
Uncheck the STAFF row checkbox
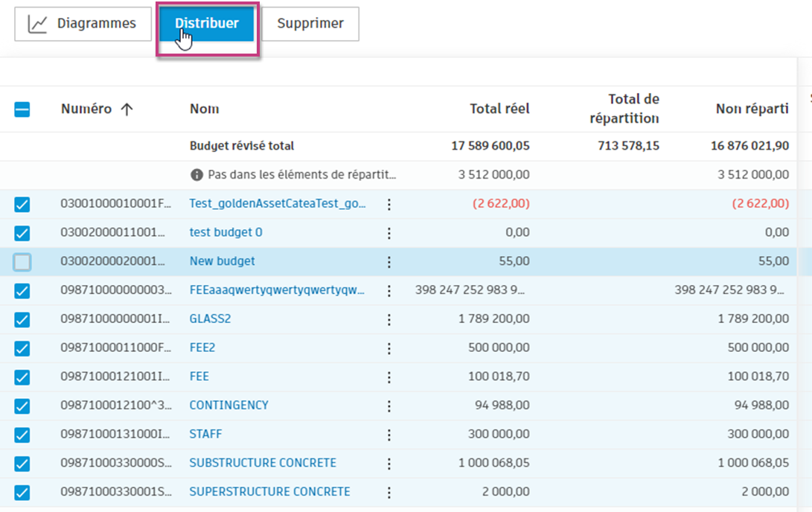22,435
